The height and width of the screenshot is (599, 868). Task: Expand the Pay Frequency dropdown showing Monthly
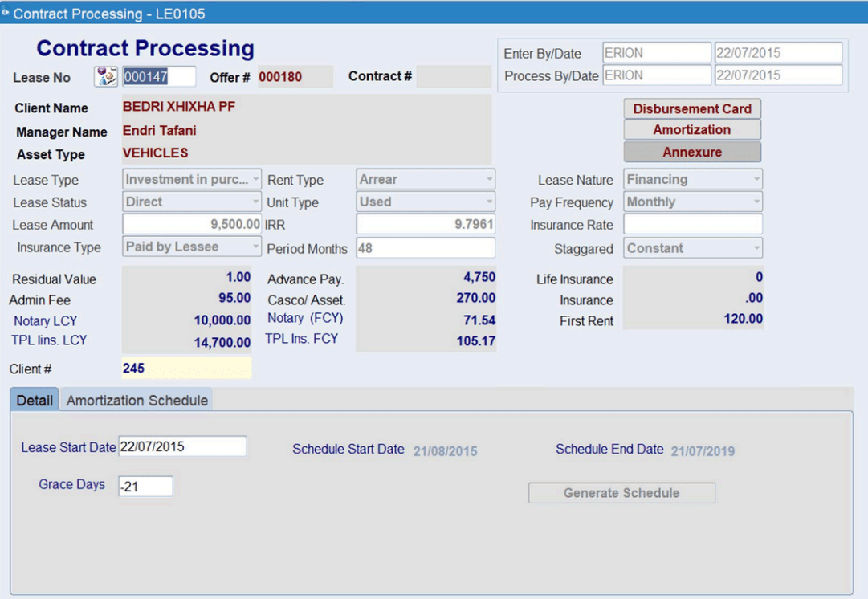[755, 202]
